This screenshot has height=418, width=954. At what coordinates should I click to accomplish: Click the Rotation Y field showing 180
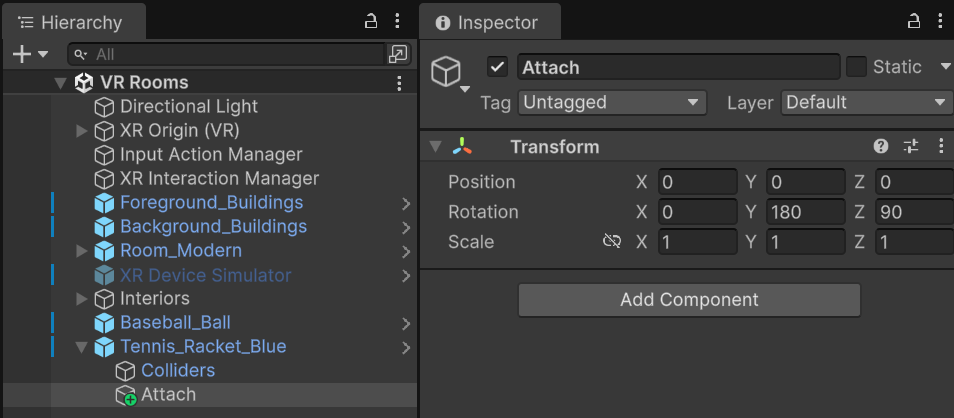(x=806, y=212)
